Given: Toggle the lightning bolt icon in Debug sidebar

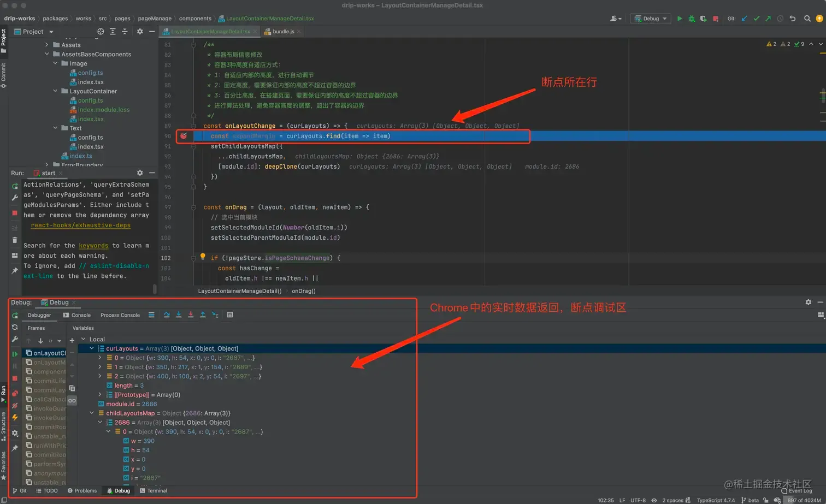Looking at the screenshot, I should tap(15, 418).
